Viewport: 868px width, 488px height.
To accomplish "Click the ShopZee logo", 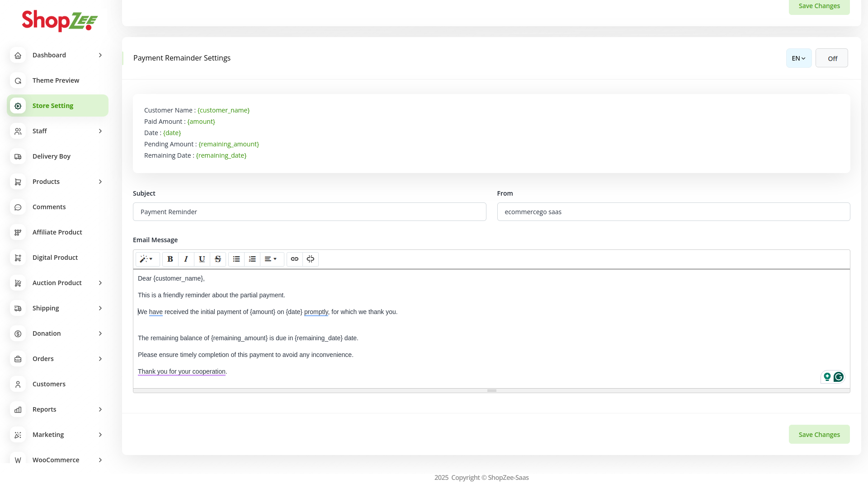I will click(60, 21).
